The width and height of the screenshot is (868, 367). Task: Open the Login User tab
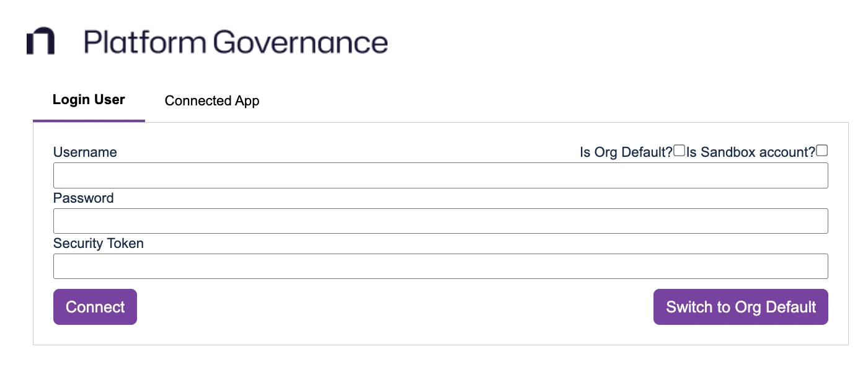pyautogui.click(x=89, y=99)
